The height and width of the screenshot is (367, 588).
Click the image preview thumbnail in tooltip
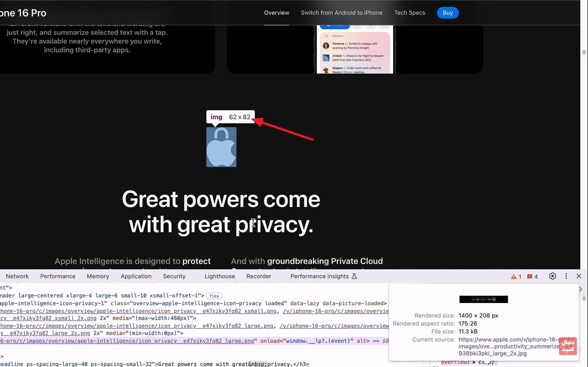(484, 299)
